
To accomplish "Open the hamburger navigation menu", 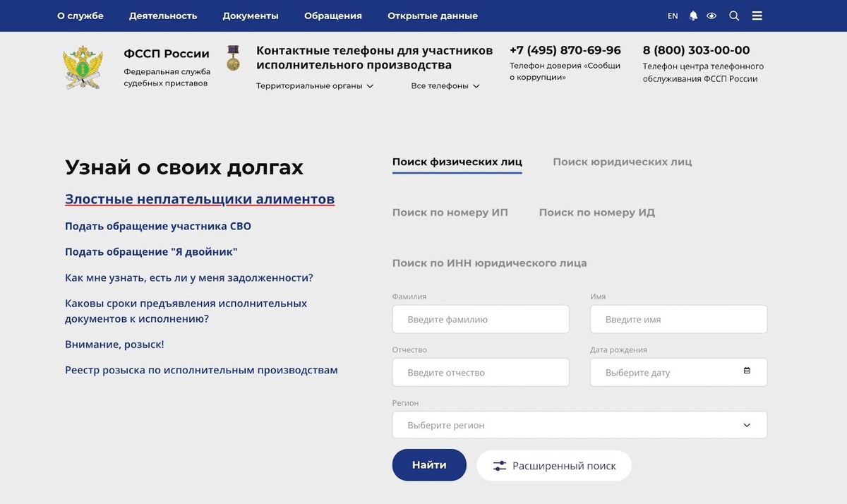I will tap(757, 15).
